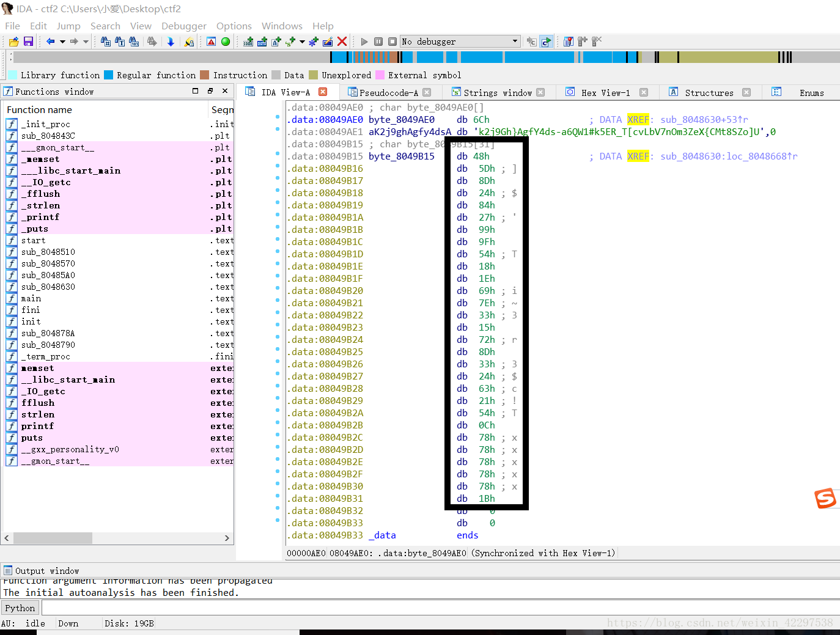
Task: Switch to the Structures tab
Action: (709, 92)
